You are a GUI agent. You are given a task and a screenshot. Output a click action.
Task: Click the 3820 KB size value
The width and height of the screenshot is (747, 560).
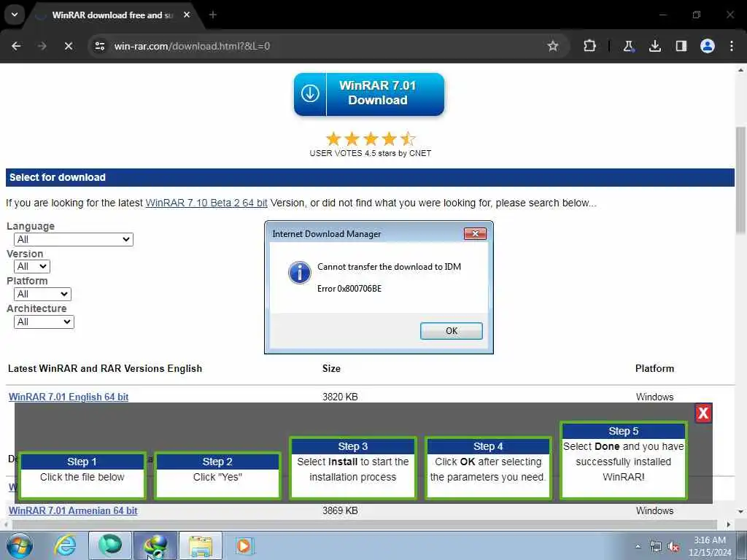pos(340,397)
